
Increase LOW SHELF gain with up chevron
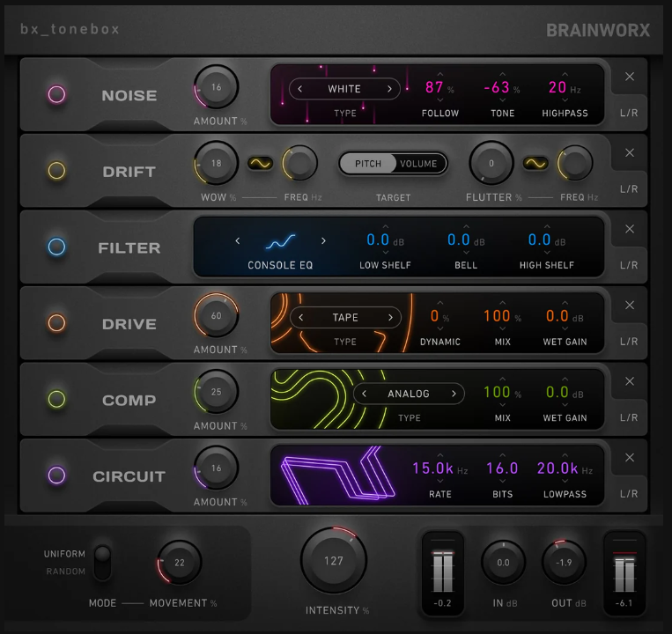(x=385, y=226)
